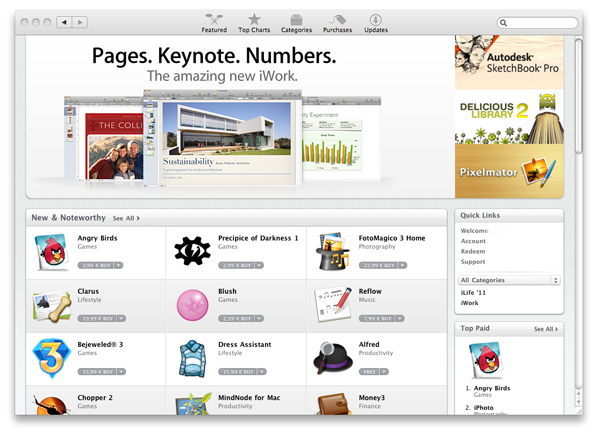Focus the search field
This screenshot has width=600, height=437.
tap(537, 23)
